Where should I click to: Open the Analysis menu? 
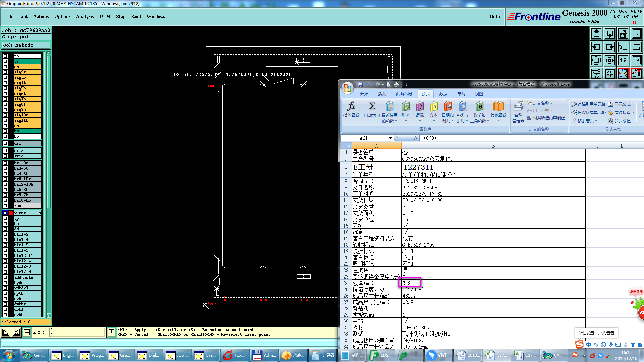point(85,16)
